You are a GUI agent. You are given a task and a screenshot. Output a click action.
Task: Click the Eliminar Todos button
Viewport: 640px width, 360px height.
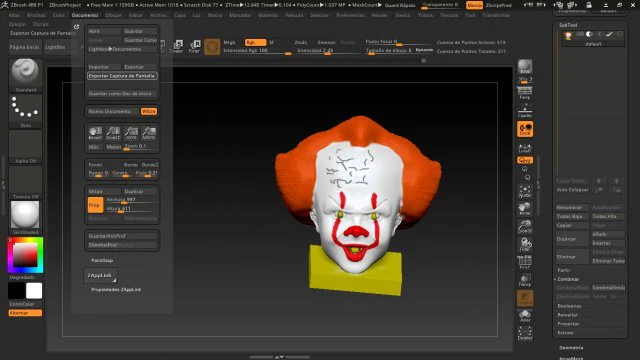(x=608, y=261)
